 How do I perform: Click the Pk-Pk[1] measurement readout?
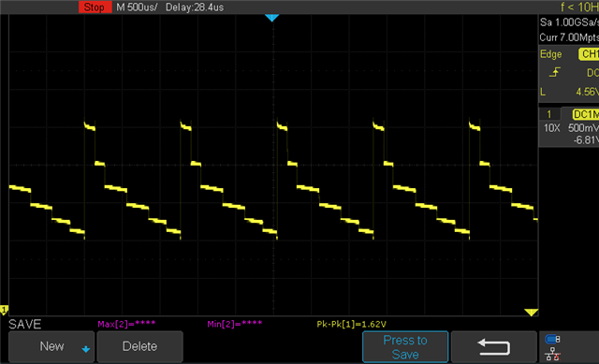[352, 325]
